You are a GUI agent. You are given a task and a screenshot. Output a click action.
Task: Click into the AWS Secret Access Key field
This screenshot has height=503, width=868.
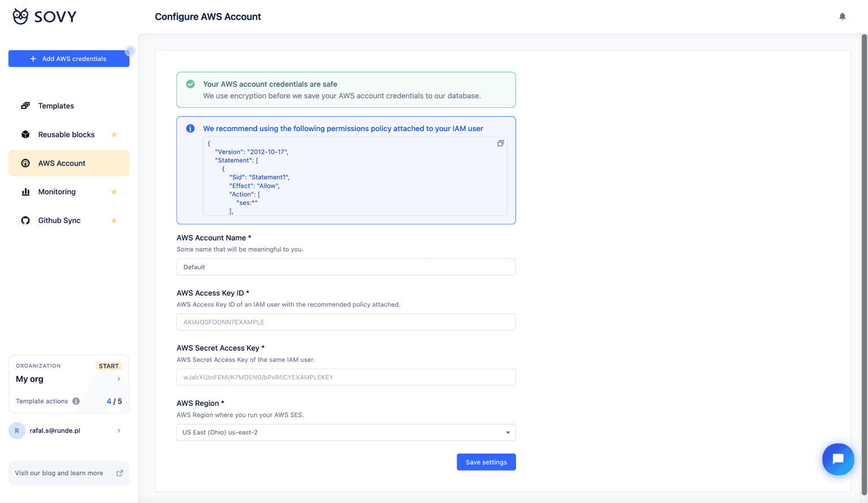pyautogui.click(x=346, y=377)
